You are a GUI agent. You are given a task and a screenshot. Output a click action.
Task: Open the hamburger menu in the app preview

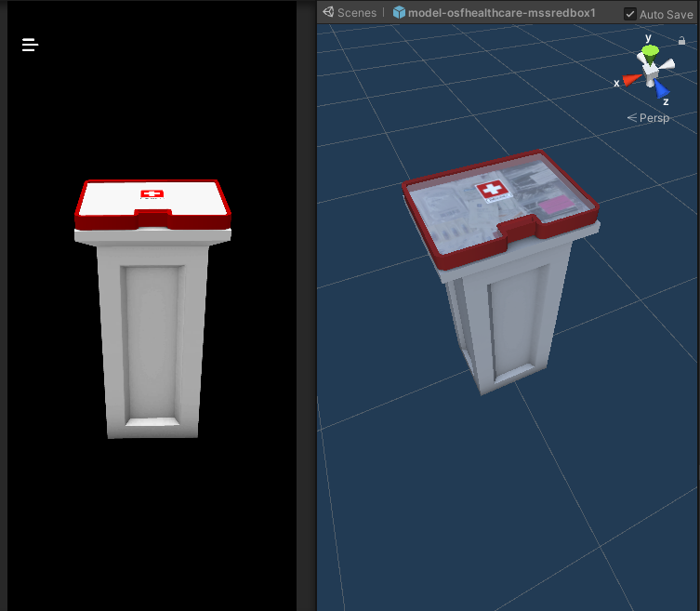coord(31,45)
